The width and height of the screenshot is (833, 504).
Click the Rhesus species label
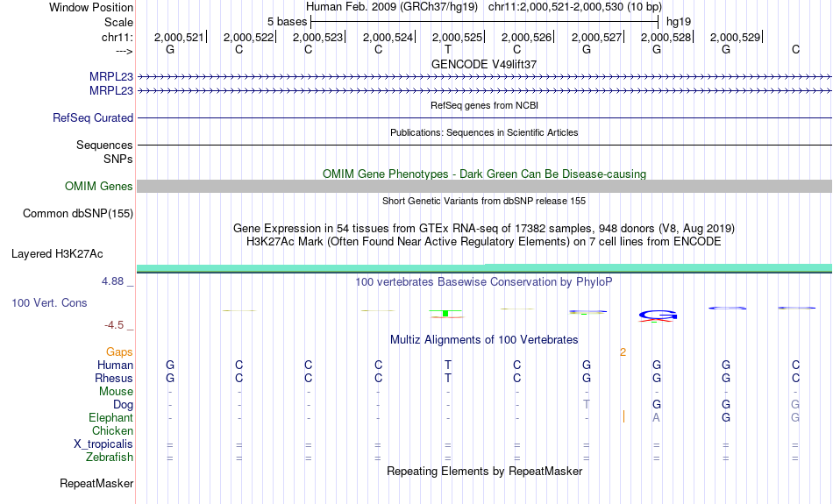pos(114,378)
